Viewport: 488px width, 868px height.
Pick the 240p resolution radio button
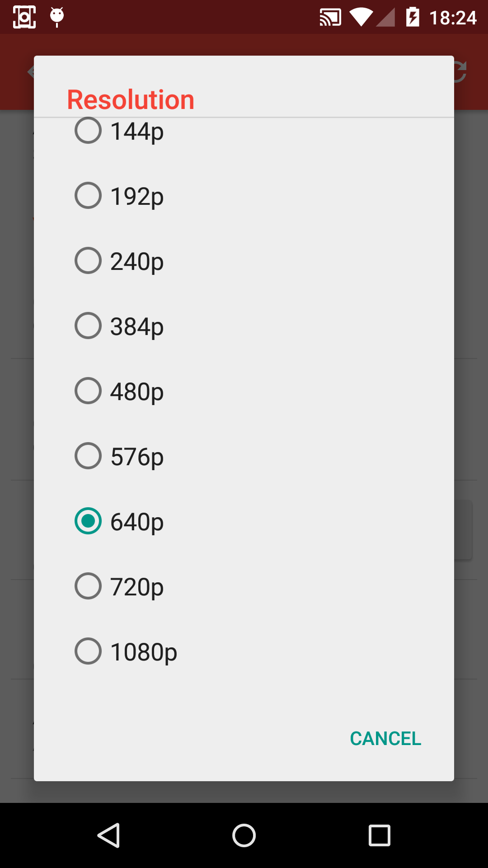coord(88,260)
